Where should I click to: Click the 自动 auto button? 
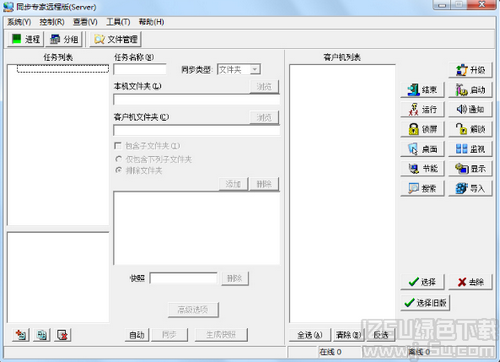point(137,335)
